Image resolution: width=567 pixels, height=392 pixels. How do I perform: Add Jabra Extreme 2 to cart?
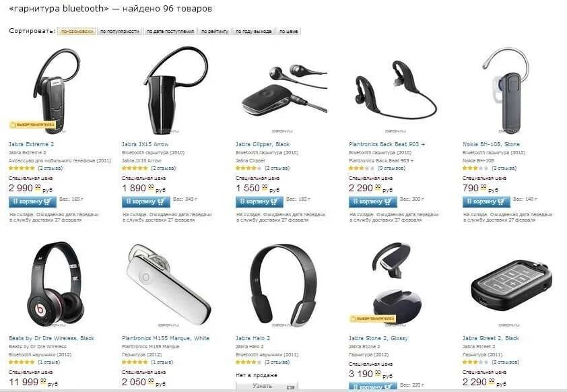32,201
